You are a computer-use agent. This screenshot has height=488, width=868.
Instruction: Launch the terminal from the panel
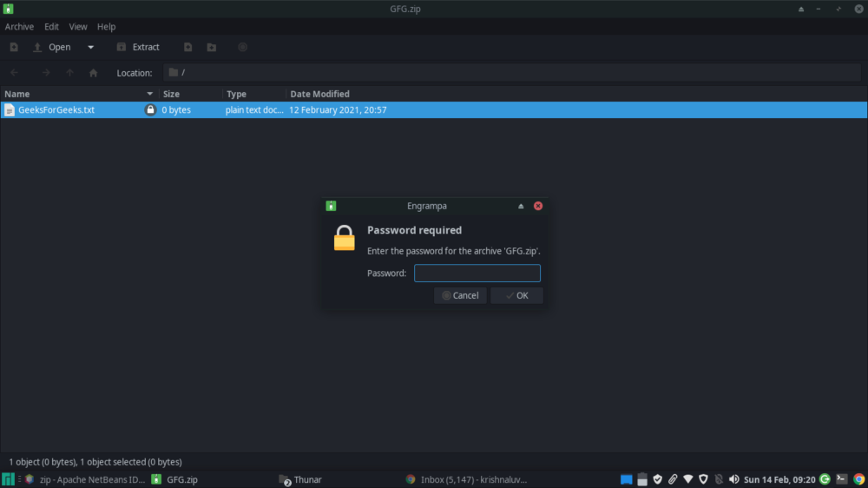841,479
